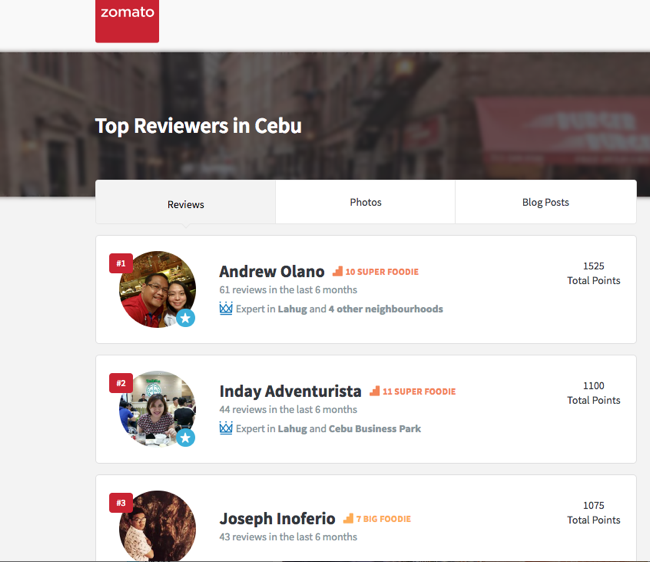Open the Blog Posts tab
This screenshot has width=650, height=562.
coord(546,202)
